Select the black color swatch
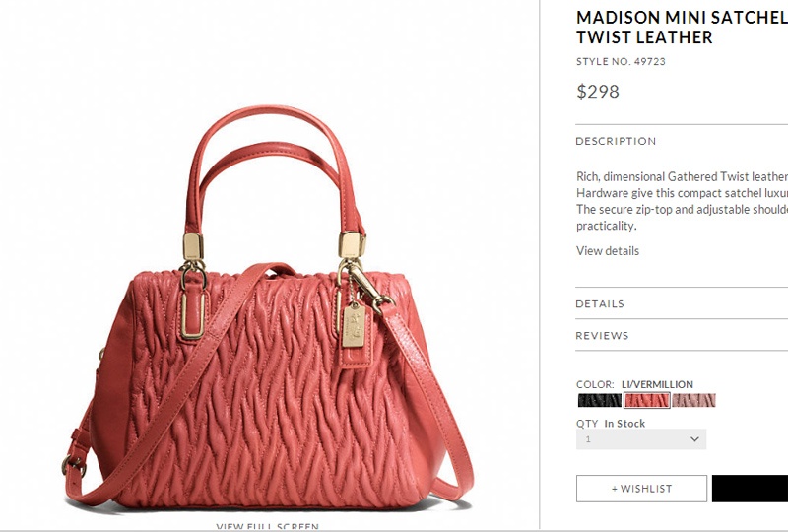 point(599,400)
